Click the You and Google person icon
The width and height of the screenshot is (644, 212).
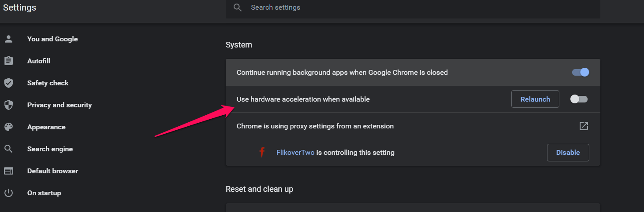8,39
